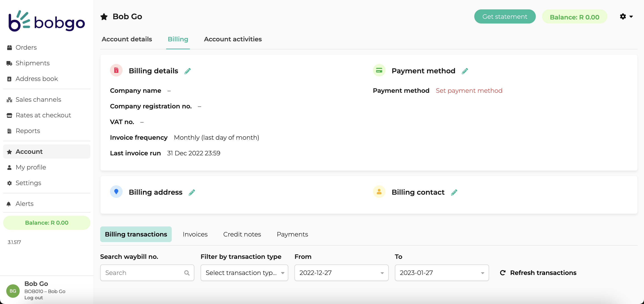This screenshot has height=304, width=644.
Task: Edit Payment method with pencil icon
Action: [x=465, y=71]
